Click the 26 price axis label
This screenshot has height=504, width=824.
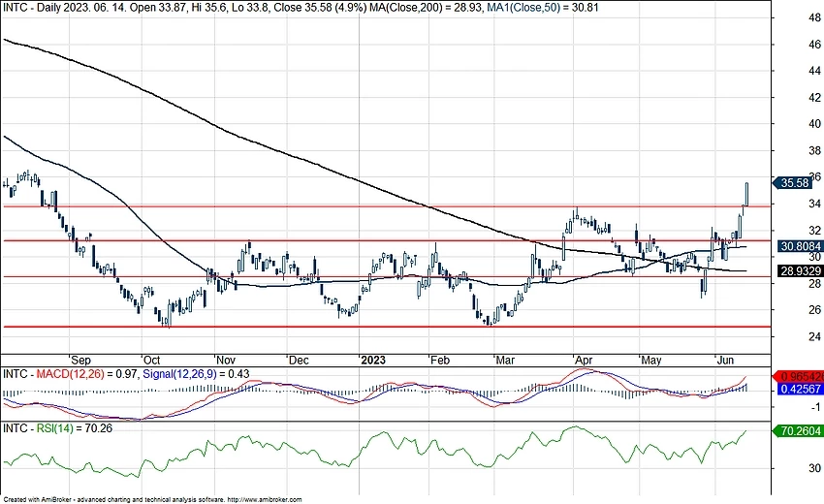814,310
